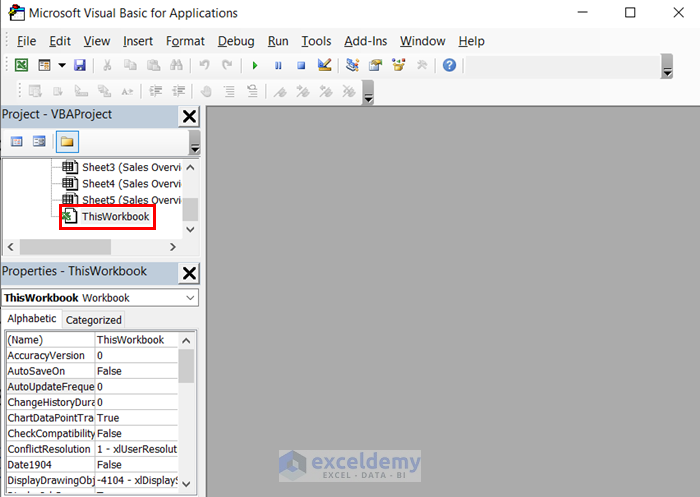Click the Undo arrow icon
Image resolution: width=700 pixels, height=497 pixels.
(x=204, y=65)
